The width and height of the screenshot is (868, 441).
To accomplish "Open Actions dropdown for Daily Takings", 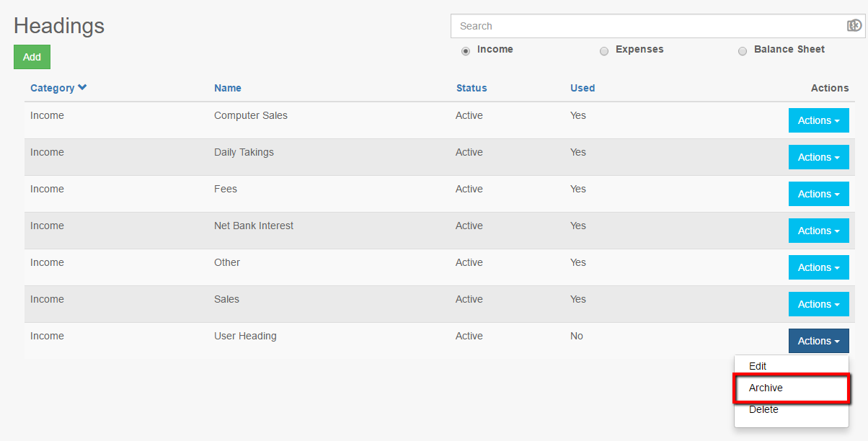I will point(818,157).
